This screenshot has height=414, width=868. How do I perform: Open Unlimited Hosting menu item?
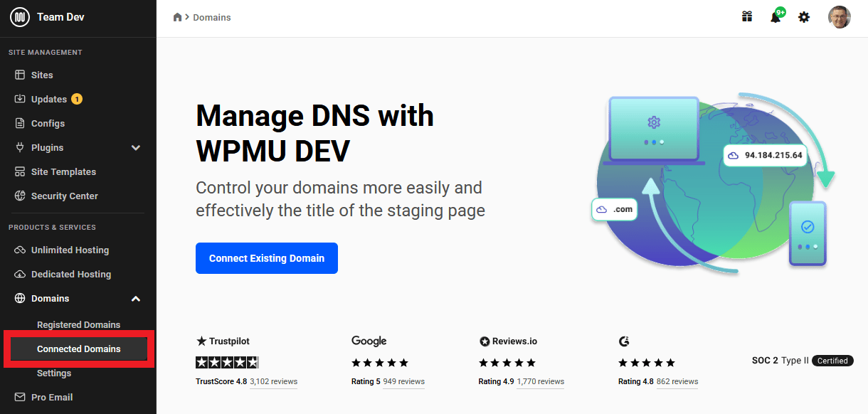tap(70, 250)
